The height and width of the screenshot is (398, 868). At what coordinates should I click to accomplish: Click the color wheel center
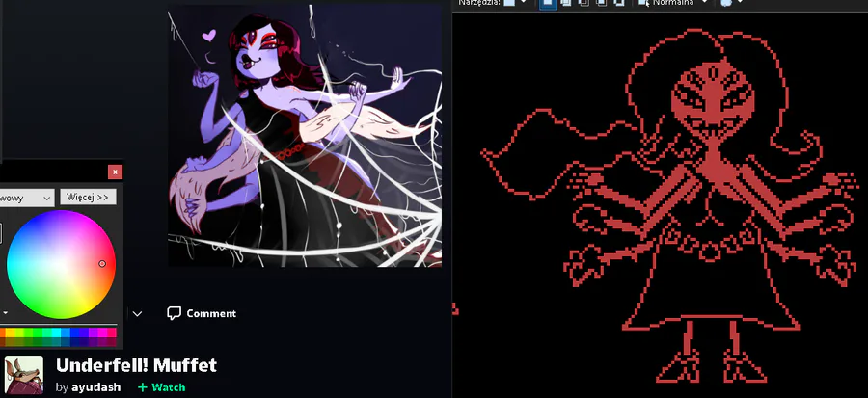point(61,264)
